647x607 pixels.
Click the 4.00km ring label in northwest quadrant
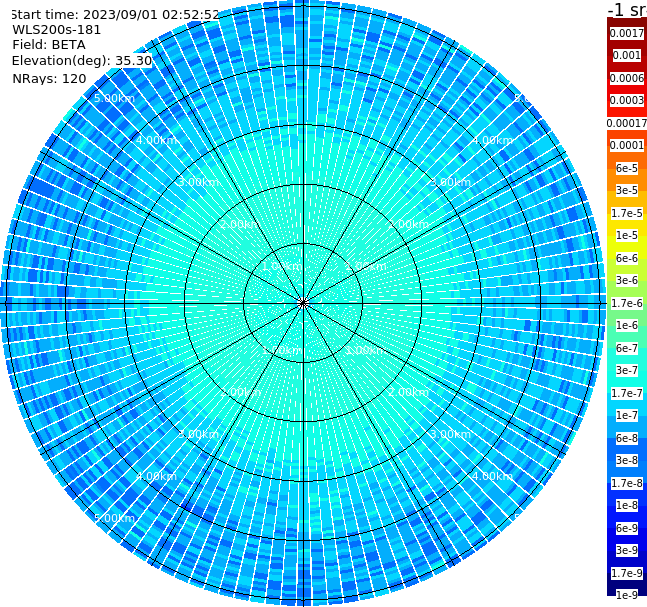tap(156, 140)
